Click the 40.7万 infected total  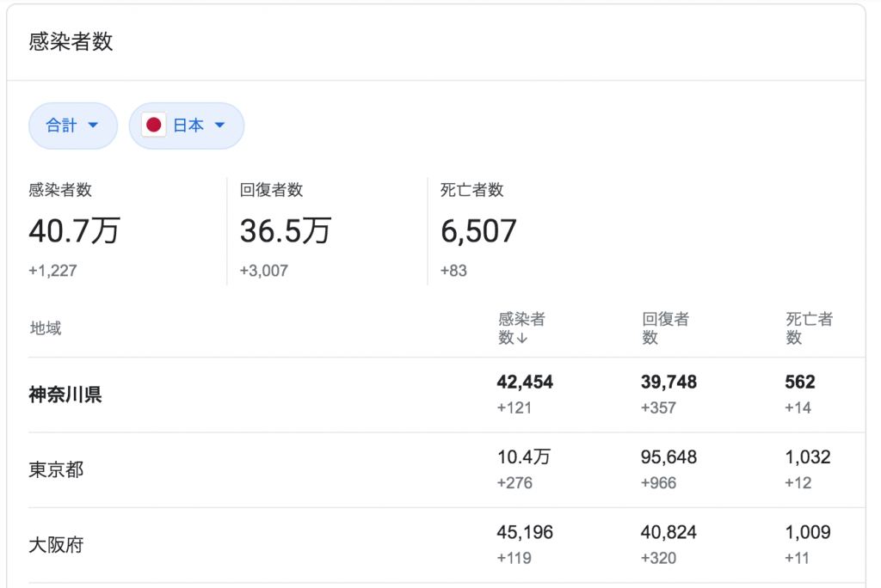74,231
